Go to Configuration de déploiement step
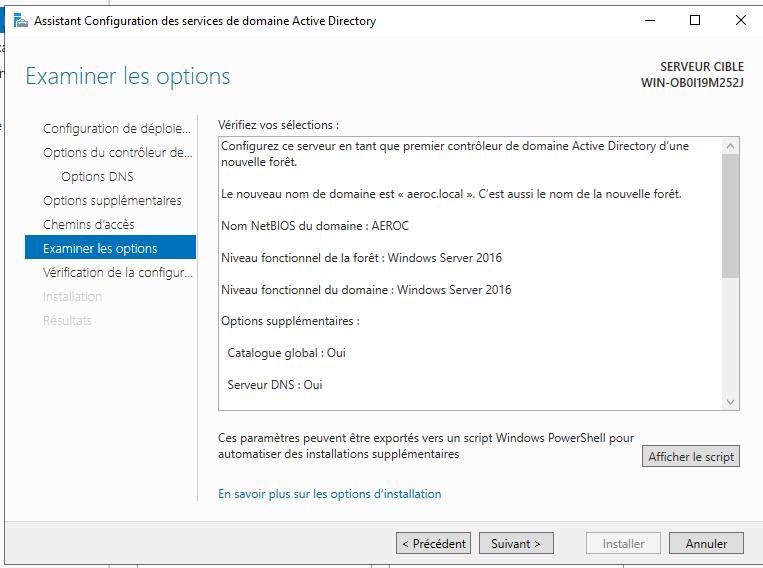763x568 pixels. pos(116,129)
